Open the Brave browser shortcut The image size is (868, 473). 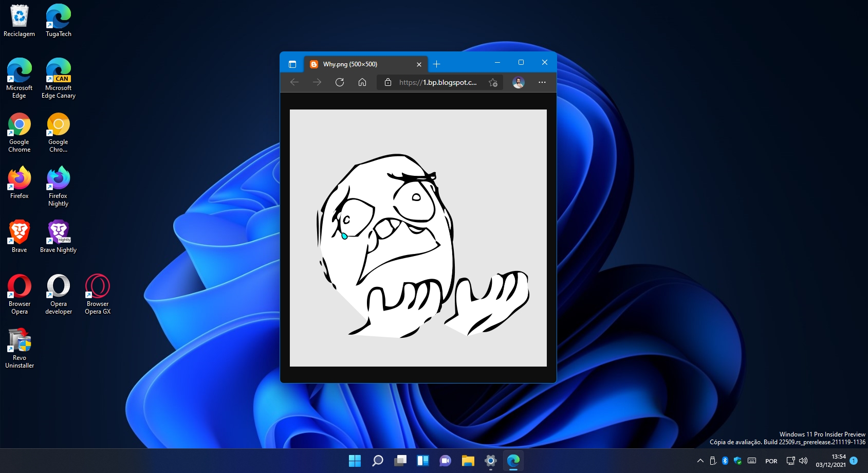click(20, 236)
